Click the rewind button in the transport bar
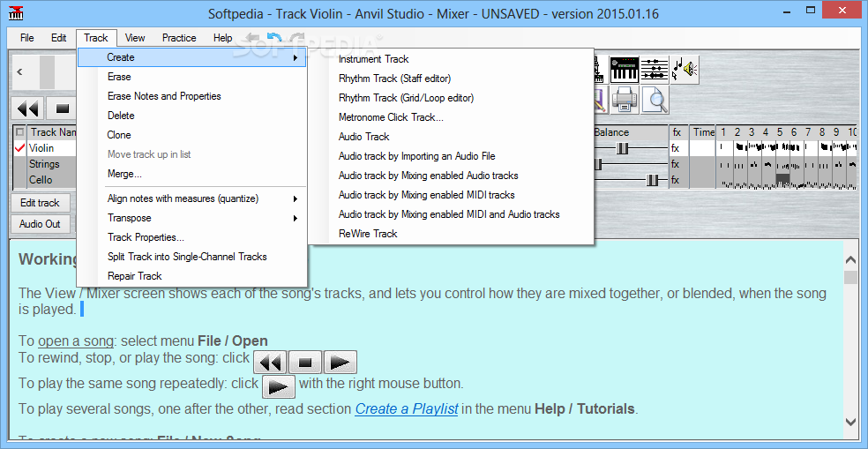Screen dimensions: 868x449 point(27,108)
